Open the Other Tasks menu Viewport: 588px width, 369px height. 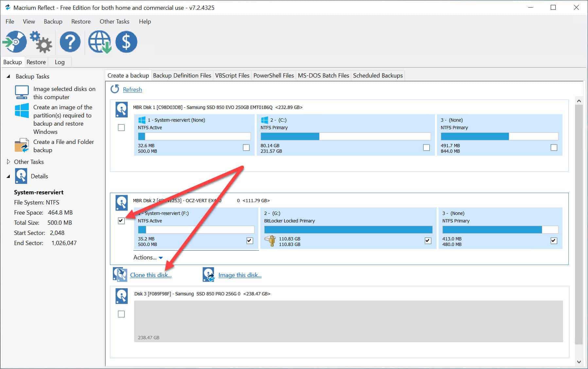point(114,22)
